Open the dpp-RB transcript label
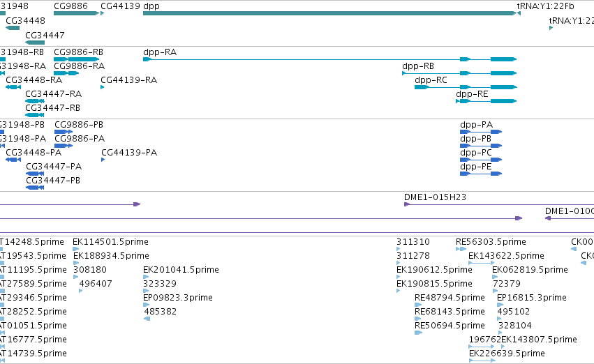This screenshot has width=594, height=364. [418, 66]
